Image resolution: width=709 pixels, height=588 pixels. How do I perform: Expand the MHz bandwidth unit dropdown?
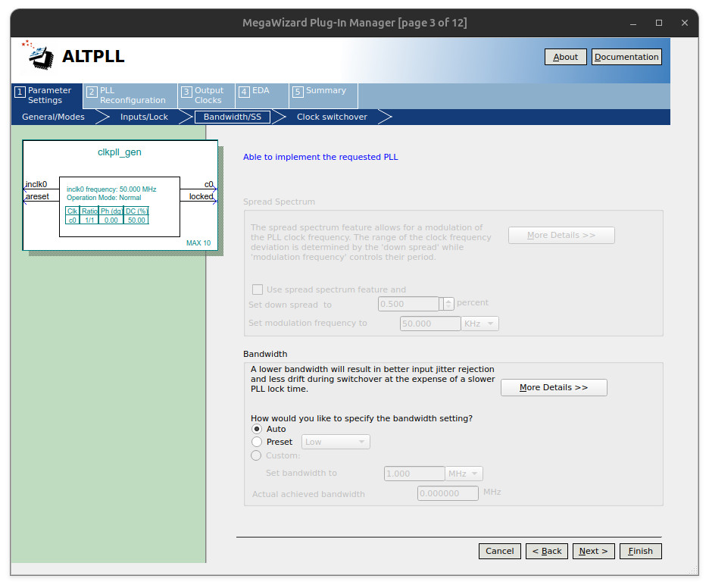pyautogui.click(x=464, y=474)
